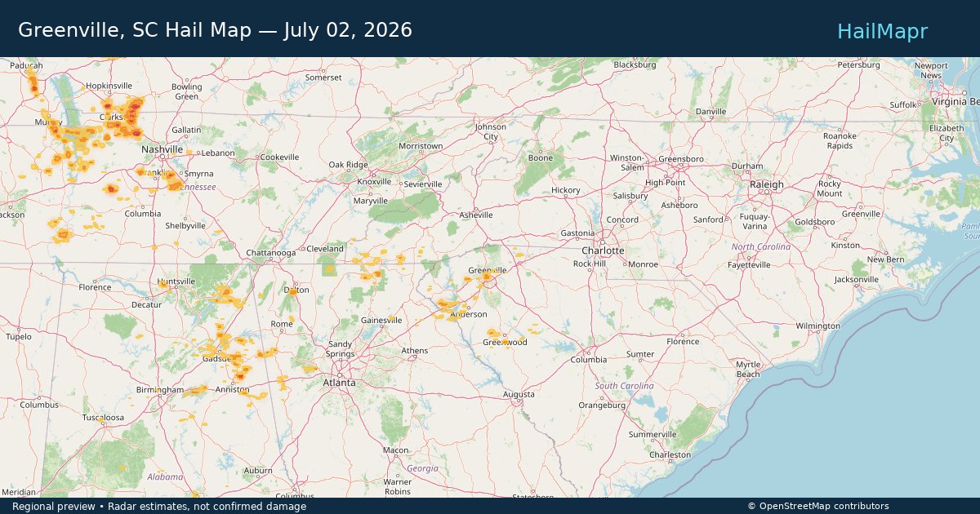Click the OpenStreetMap contributors attribution

817,507
